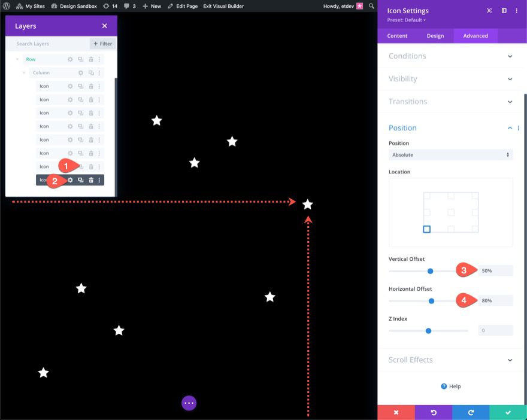
Task: Save settings with the green checkmark
Action: (x=507, y=412)
